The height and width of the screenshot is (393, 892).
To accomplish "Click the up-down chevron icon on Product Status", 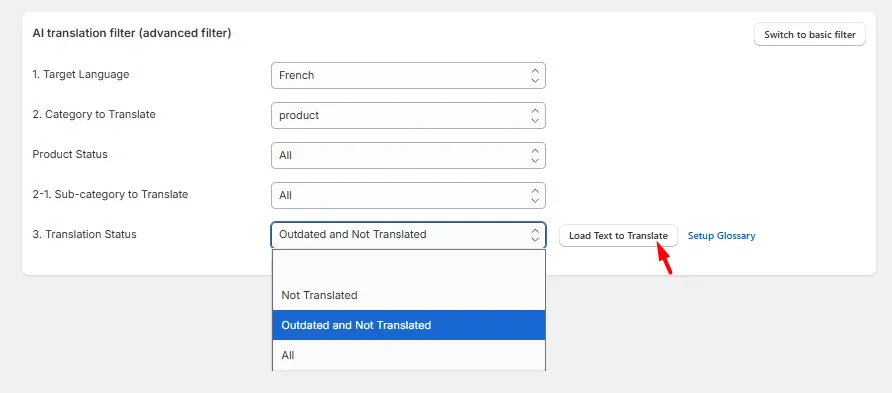I will [535, 155].
